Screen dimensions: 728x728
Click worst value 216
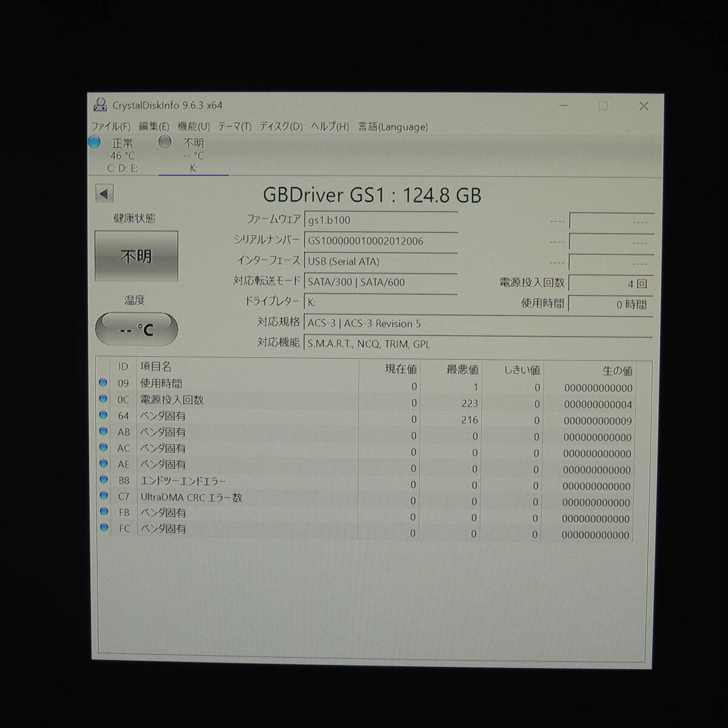470,420
